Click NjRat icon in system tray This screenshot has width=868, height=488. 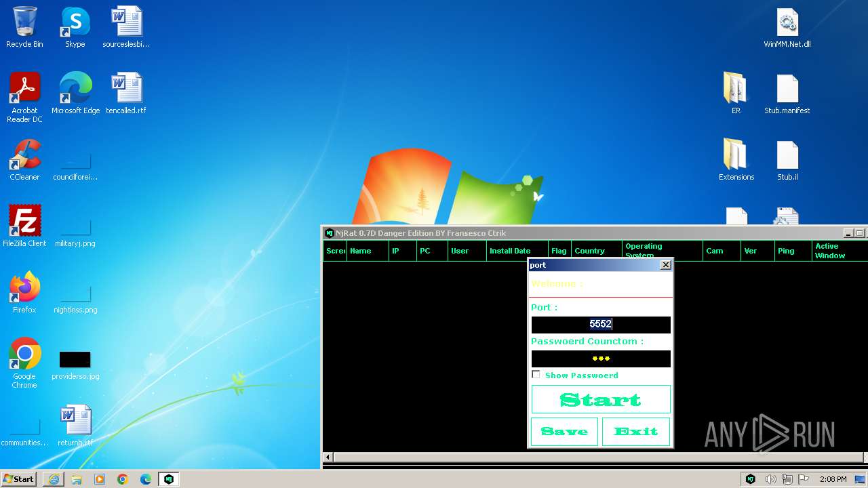(x=751, y=479)
